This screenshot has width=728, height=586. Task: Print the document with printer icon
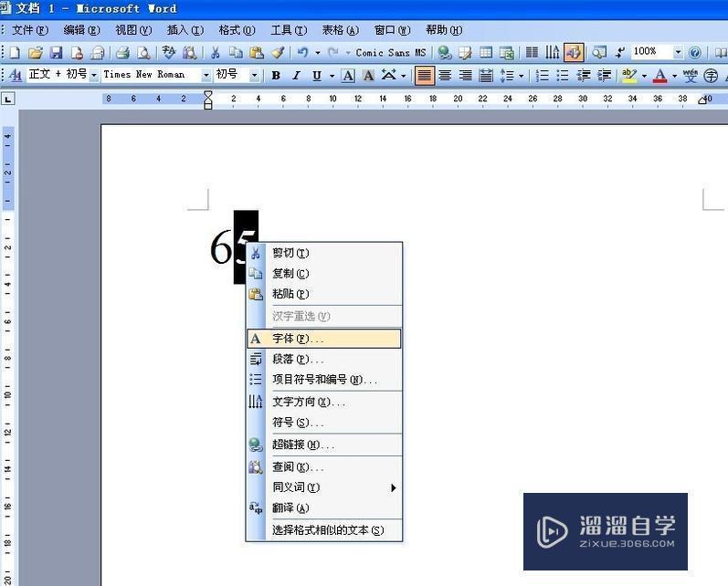[x=122, y=52]
